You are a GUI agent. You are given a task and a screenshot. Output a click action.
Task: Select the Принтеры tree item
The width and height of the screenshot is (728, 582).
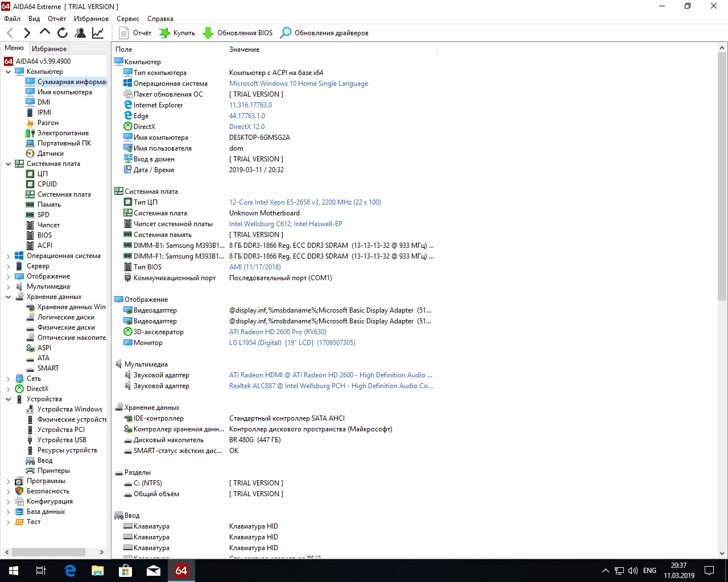[53, 471]
